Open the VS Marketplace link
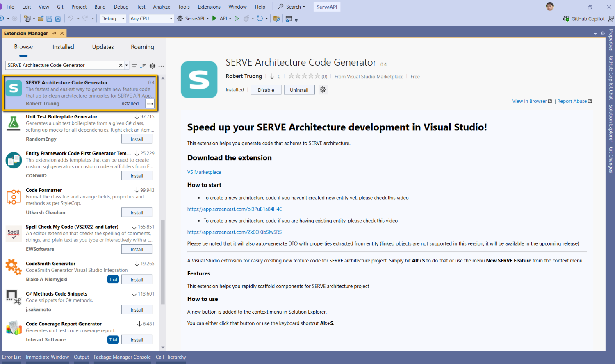This screenshot has width=615, height=364. 204,172
